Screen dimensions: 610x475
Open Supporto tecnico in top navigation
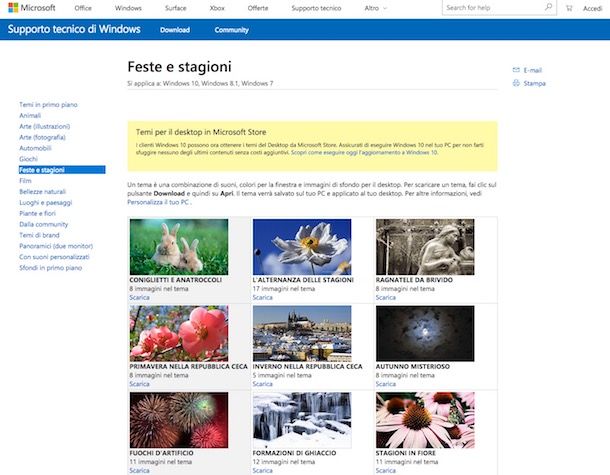coord(316,8)
